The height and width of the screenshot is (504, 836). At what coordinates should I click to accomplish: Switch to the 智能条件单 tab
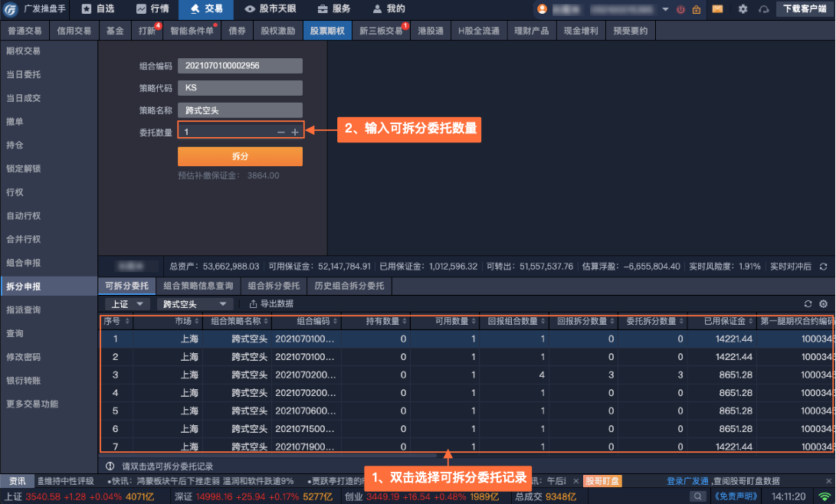click(192, 31)
